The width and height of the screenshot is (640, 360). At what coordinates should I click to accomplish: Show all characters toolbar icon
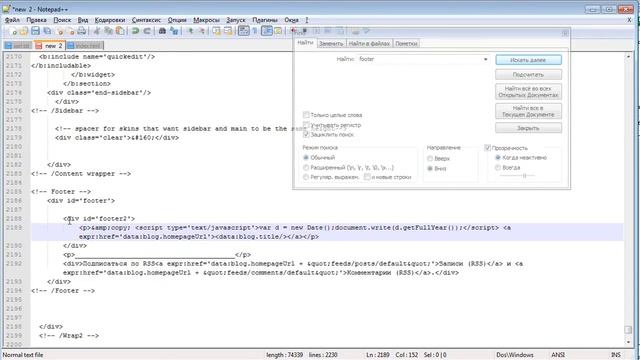255,31
